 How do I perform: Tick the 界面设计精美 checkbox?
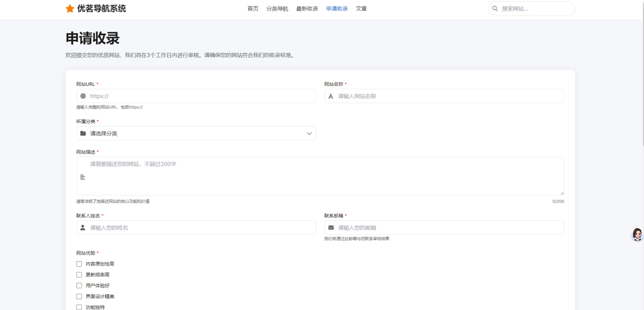[79, 296]
